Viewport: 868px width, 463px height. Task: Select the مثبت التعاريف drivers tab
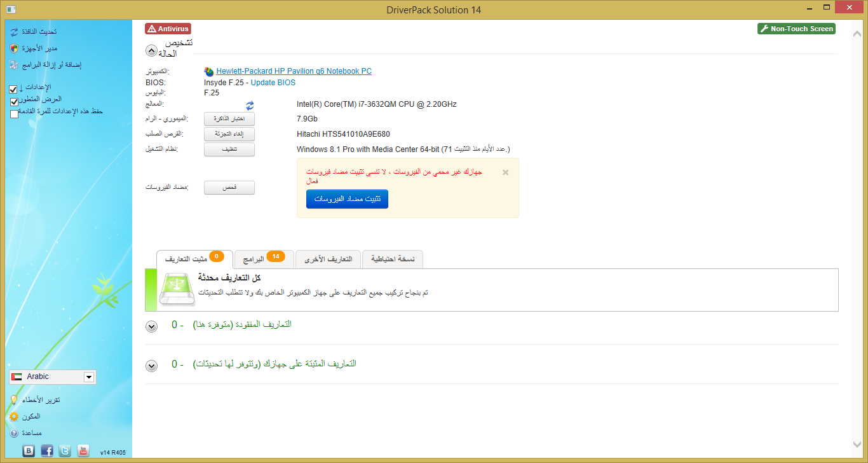tap(194, 259)
